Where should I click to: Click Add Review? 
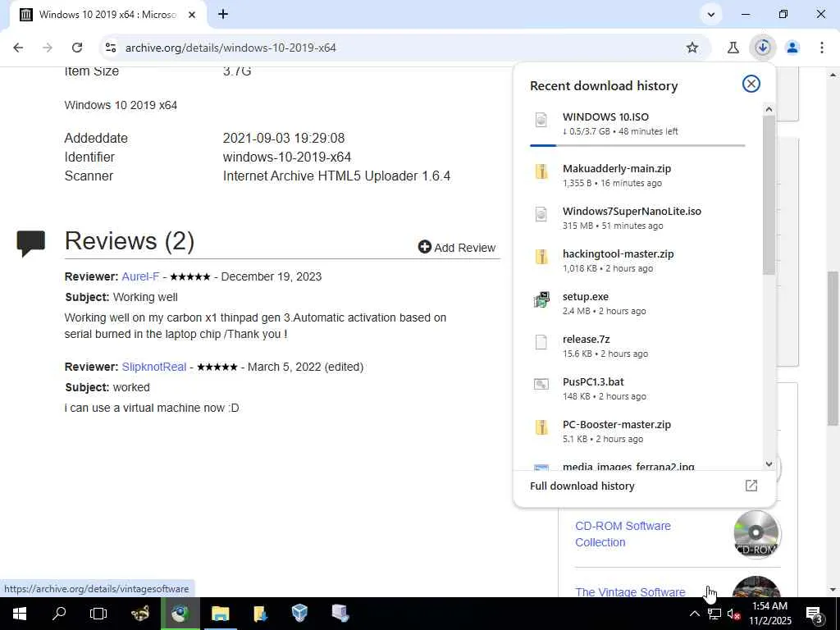(x=457, y=248)
